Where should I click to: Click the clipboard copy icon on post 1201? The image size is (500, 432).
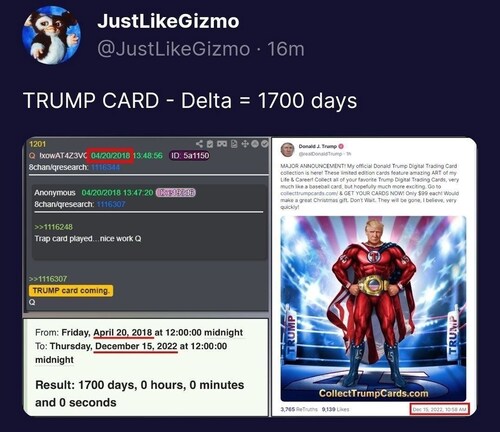[210, 144]
